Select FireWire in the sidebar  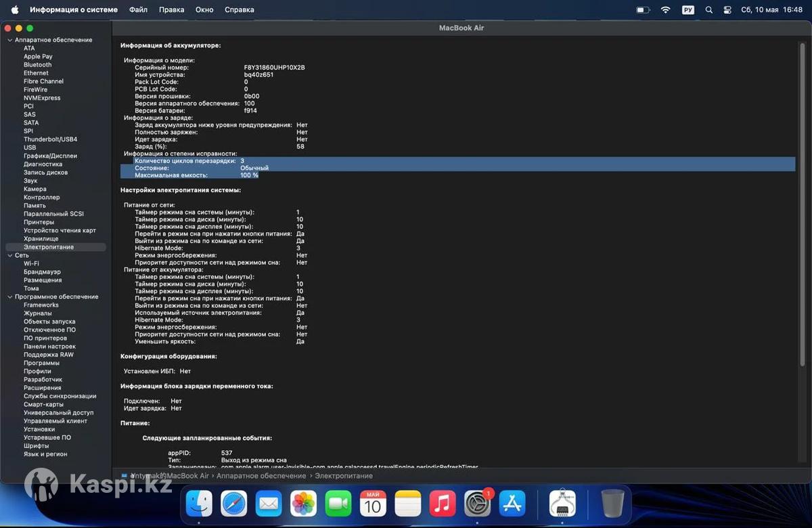(35, 89)
